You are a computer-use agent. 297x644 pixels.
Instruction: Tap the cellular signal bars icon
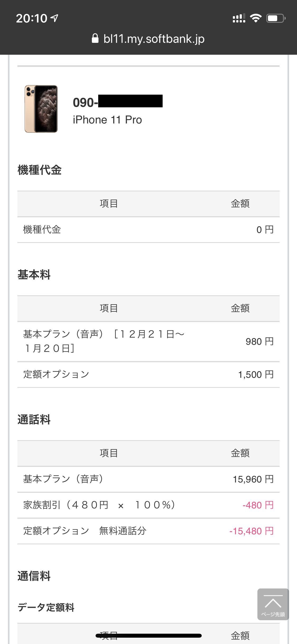(239, 18)
